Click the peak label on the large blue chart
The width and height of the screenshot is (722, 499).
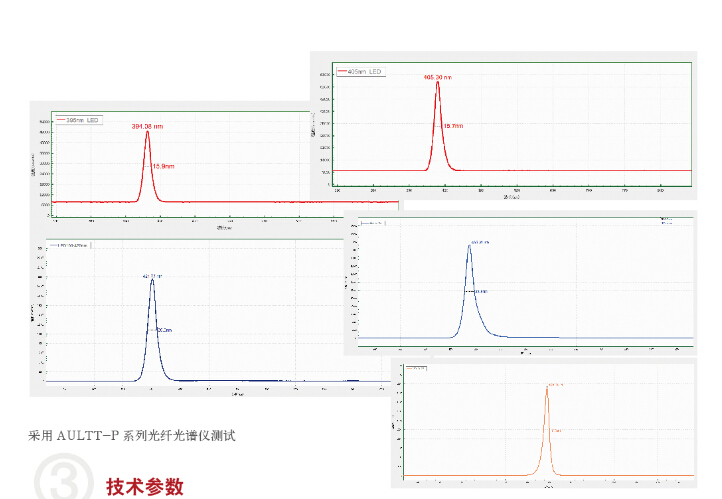pyautogui.click(x=152, y=275)
